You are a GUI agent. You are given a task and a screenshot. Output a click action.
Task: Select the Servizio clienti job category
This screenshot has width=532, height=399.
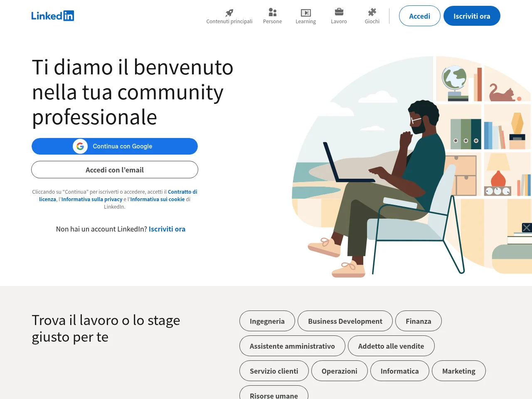pyautogui.click(x=274, y=371)
